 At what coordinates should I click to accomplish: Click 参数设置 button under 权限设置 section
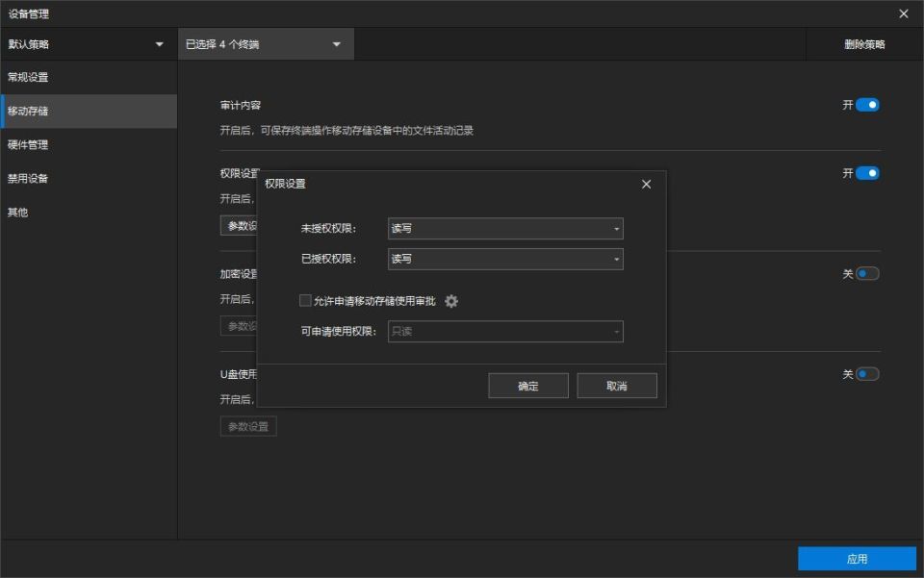pos(240,226)
